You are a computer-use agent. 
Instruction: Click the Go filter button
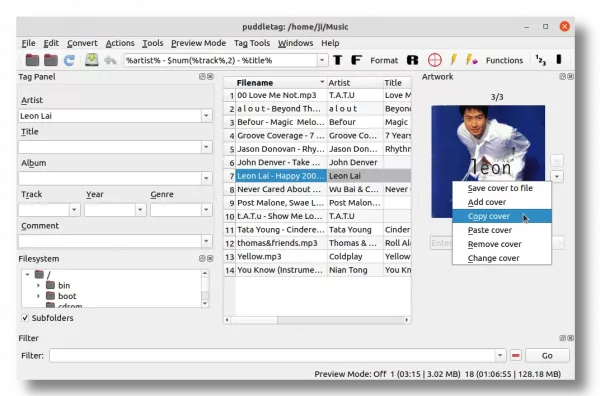[547, 355]
